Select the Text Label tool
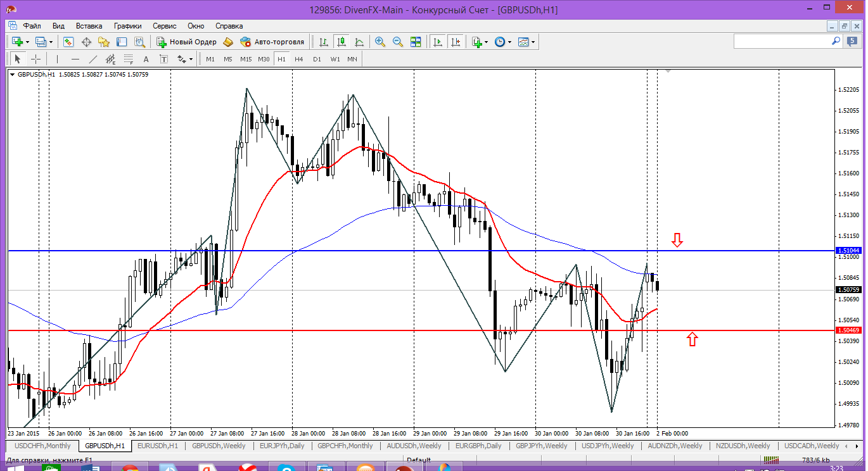The height and width of the screenshot is (471, 868). tap(163, 59)
